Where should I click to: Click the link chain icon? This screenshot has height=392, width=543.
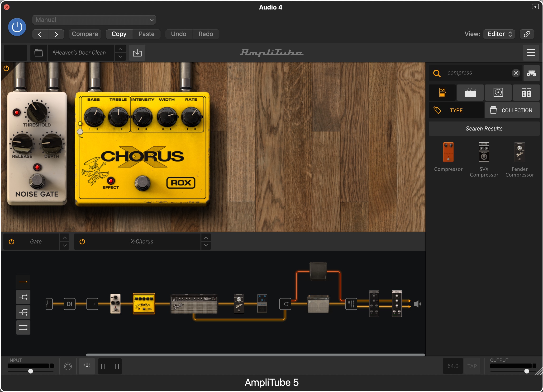tap(527, 34)
